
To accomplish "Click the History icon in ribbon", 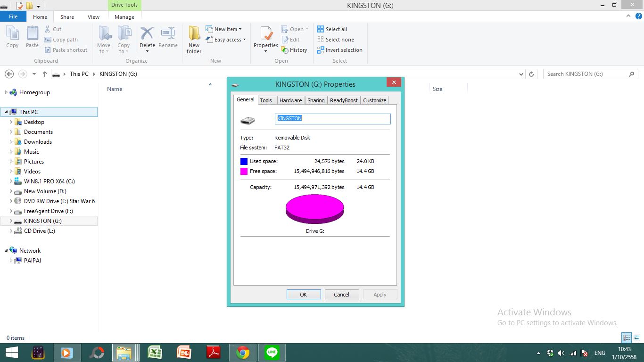I will 285,50.
